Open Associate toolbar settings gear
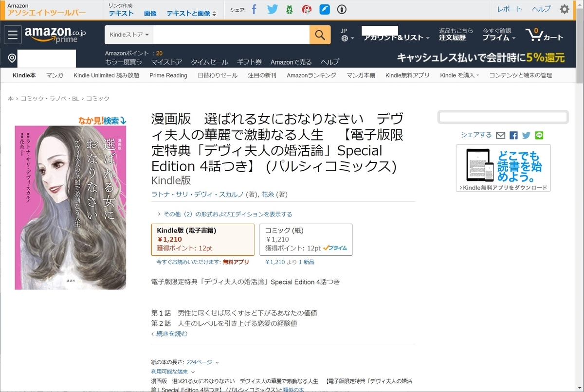Screen dimensions: 584x392 pyautogui.click(x=565, y=9)
